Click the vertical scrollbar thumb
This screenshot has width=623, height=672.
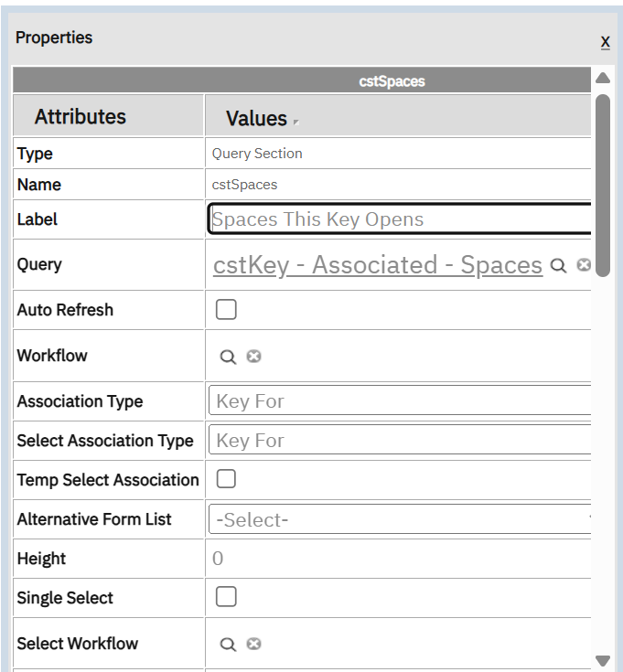(x=603, y=186)
